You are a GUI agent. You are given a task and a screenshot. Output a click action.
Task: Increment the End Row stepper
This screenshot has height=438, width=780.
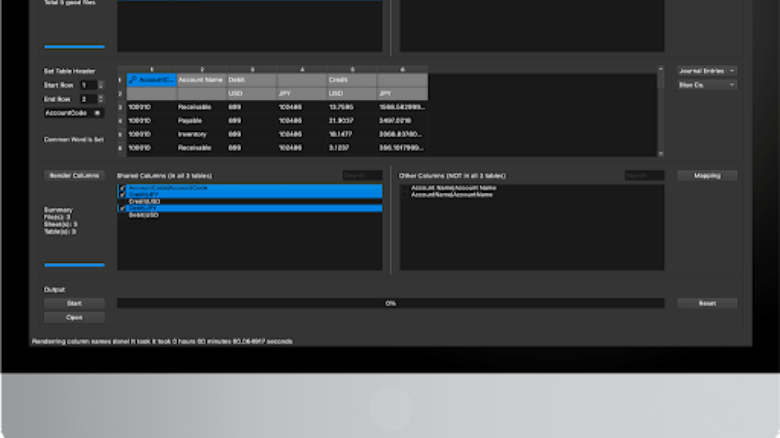click(x=100, y=97)
